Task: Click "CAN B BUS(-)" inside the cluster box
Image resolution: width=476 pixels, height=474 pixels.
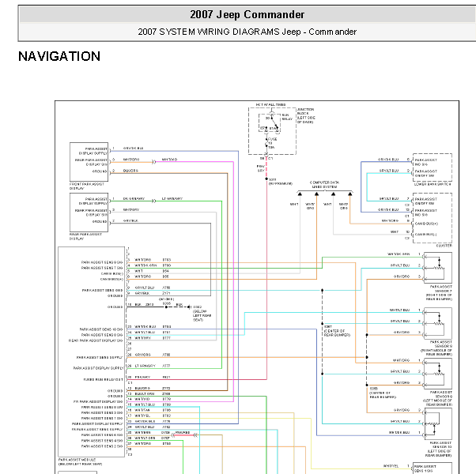Action: coord(425,234)
